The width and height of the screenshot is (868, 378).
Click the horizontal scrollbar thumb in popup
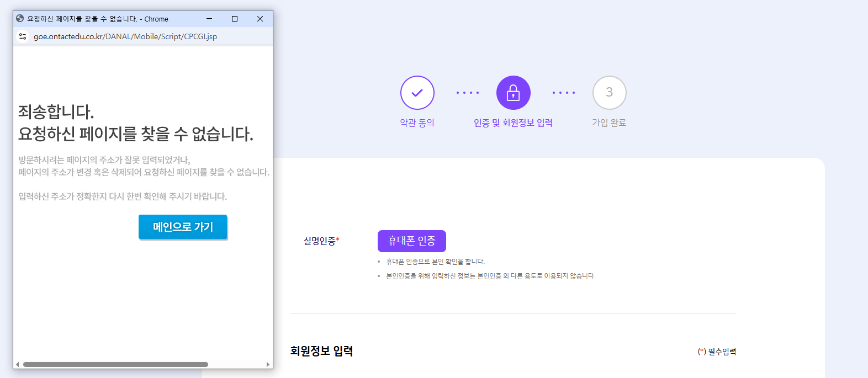tap(115, 364)
